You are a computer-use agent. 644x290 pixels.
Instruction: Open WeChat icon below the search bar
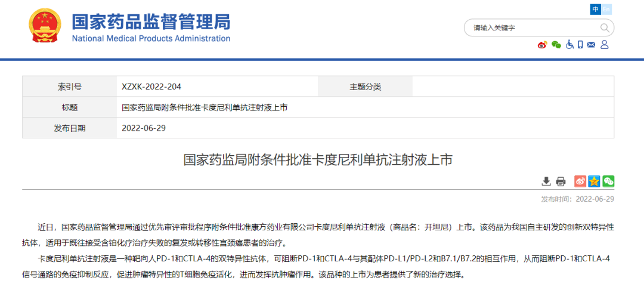(x=556, y=45)
